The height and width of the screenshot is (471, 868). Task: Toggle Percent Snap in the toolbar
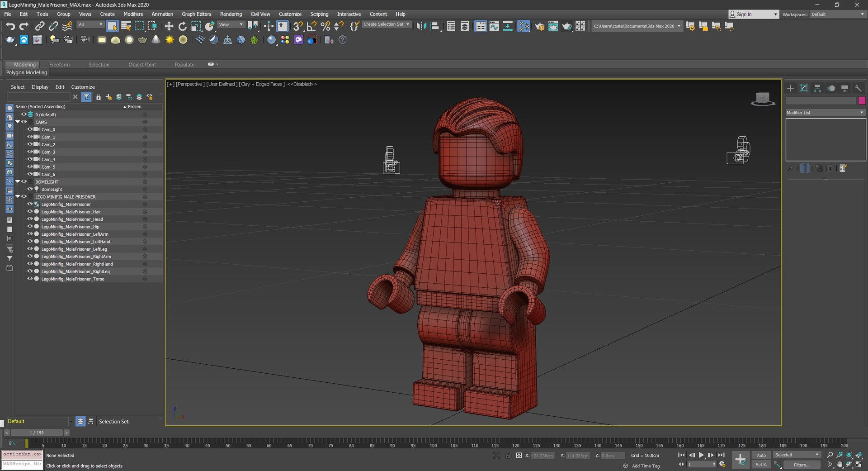(325, 26)
